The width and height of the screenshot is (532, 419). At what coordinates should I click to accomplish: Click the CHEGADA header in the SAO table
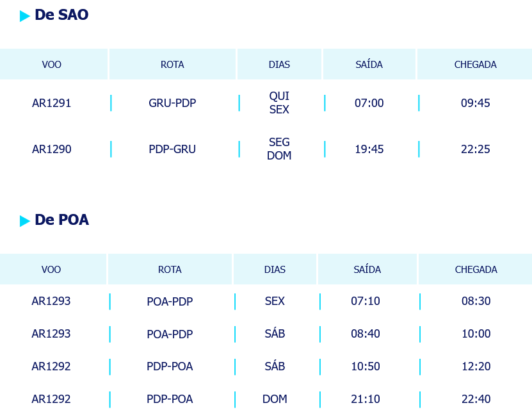[x=475, y=65]
